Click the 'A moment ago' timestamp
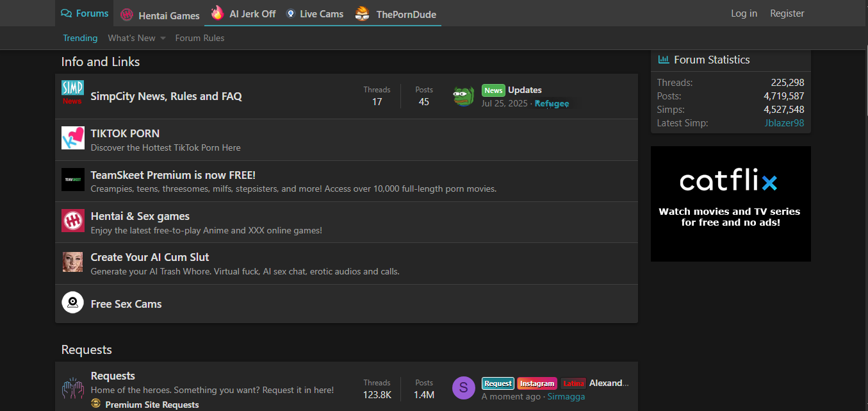This screenshot has width=868, height=411. pyautogui.click(x=511, y=396)
